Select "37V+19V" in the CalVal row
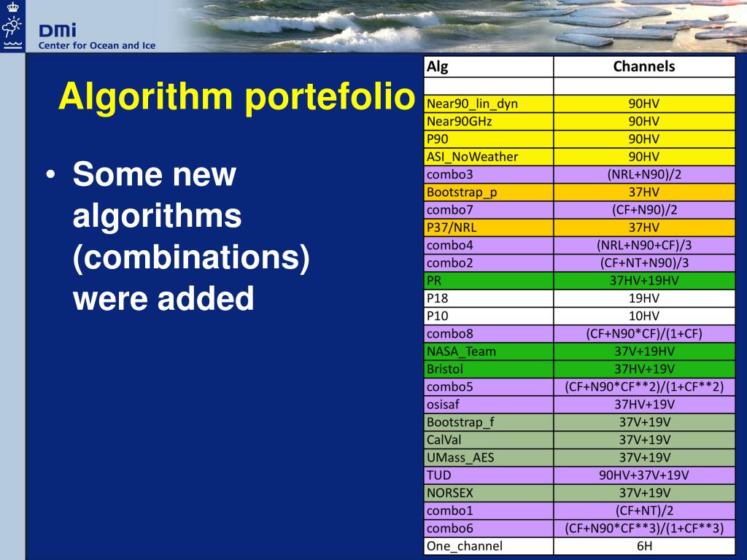Screen dimensions: 747x560 pyautogui.click(x=644, y=440)
